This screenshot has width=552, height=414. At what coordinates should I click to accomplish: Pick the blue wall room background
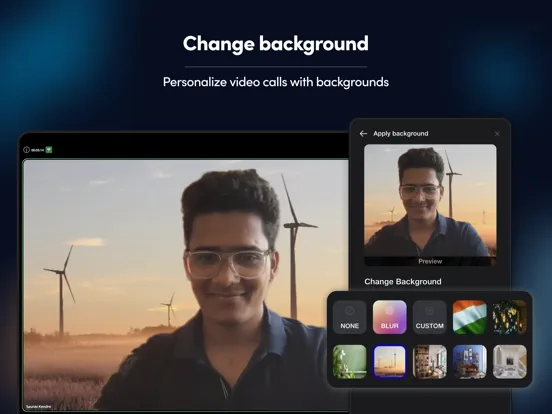[x=470, y=362]
